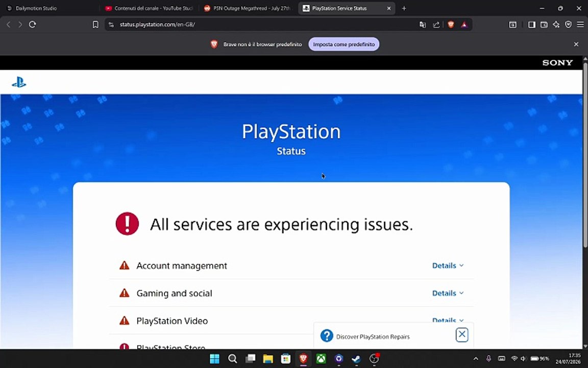Open the Discover PlayStation Repairs link
588x368 pixels.
point(373,337)
